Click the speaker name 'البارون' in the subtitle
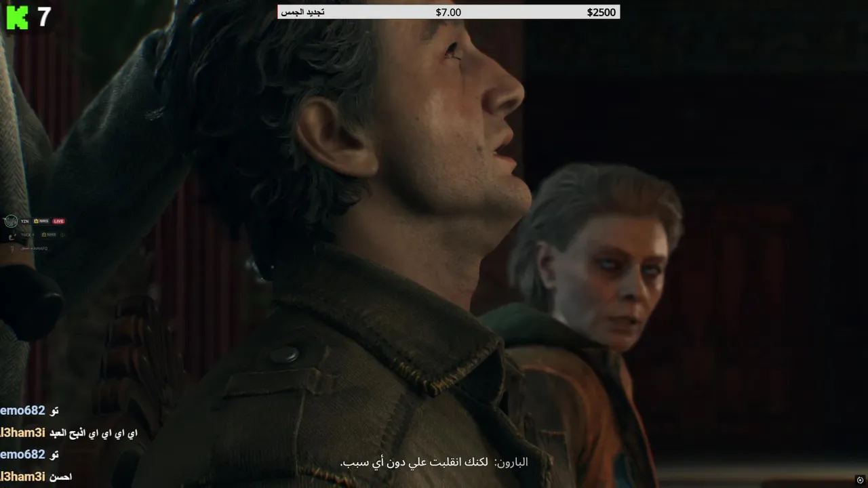The image size is (868, 488). 512,462
